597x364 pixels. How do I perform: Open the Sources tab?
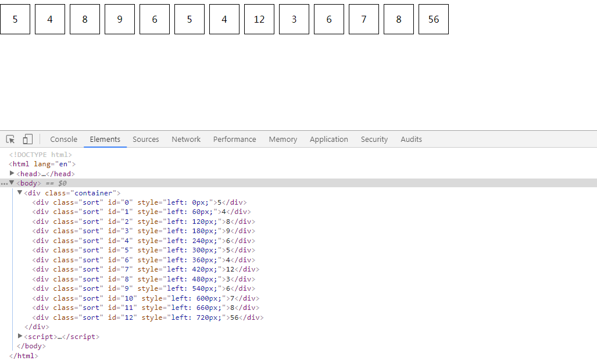(146, 140)
